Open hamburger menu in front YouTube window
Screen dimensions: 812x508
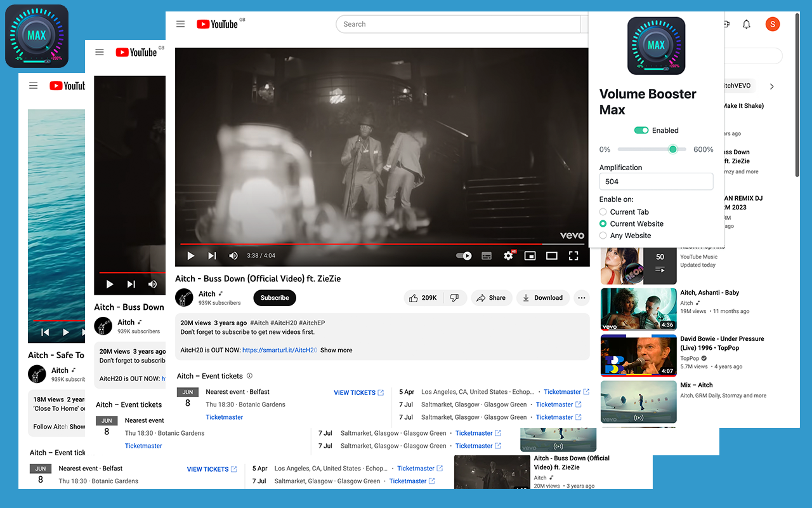[x=181, y=24]
